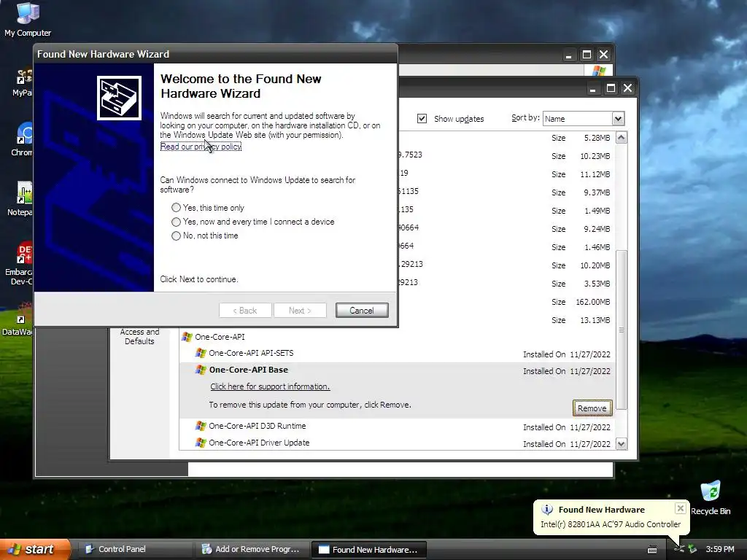
Task: Select Yes, now and every time option
Action: [x=177, y=222]
